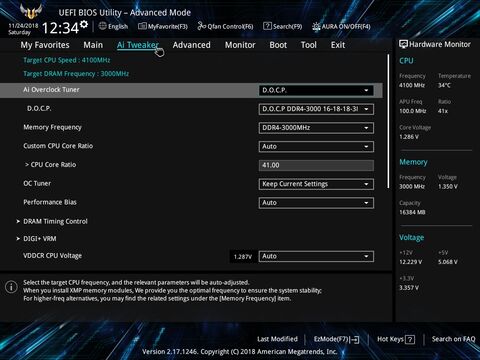
Task: Click the 1.286 V core voltage value
Action: [x=409, y=137]
